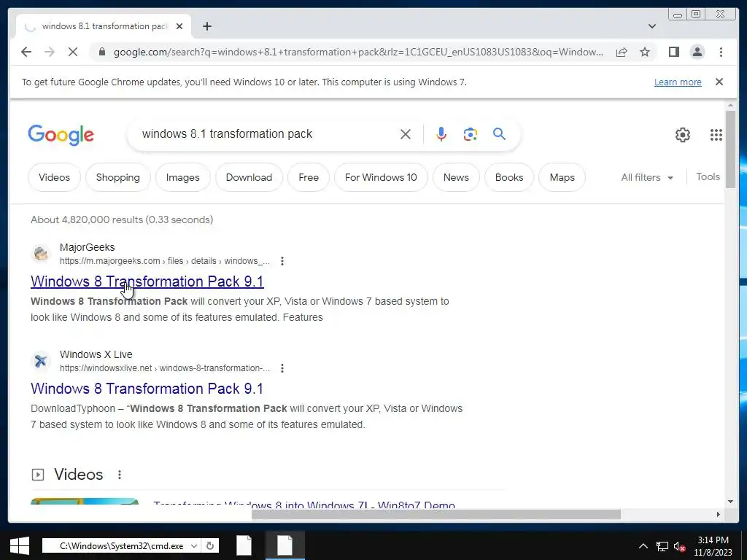Open the search Tools
This screenshot has height=560, width=747.
coord(708,176)
